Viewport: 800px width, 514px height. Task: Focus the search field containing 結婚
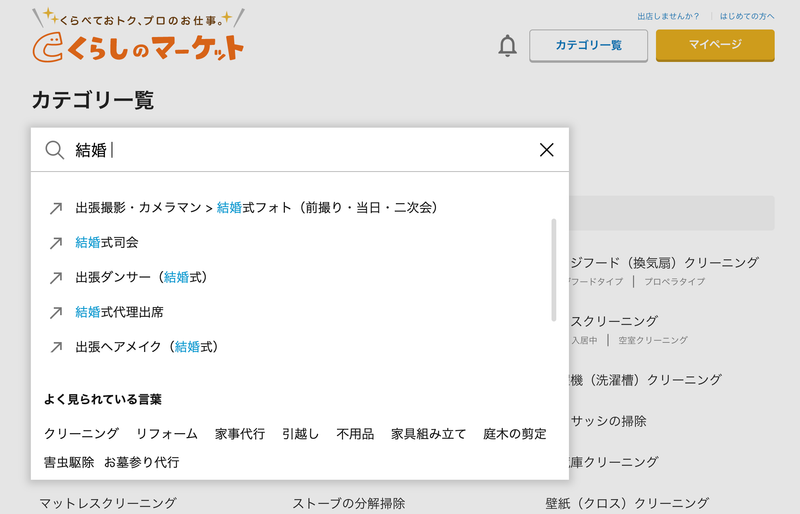[x=300, y=150]
